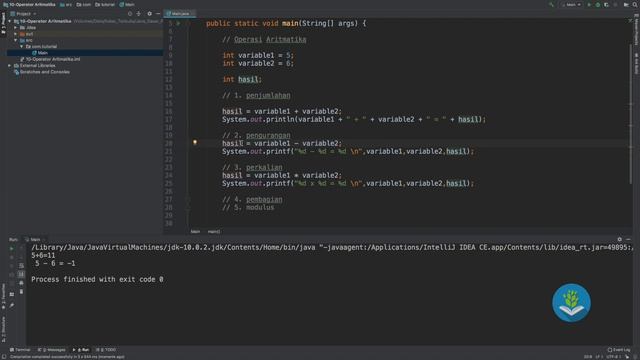Click Run with Coverage icon in toolbar

coord(606,4)
